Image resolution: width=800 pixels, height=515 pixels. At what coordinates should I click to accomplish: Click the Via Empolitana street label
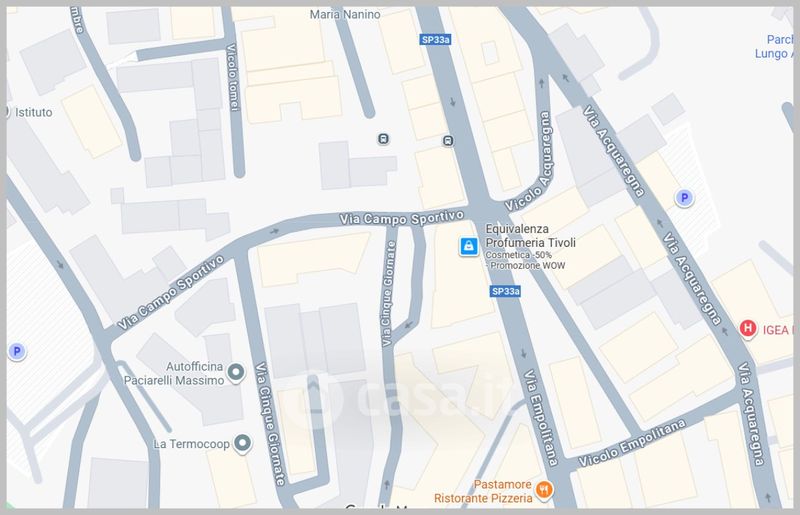tap(533, 411)
